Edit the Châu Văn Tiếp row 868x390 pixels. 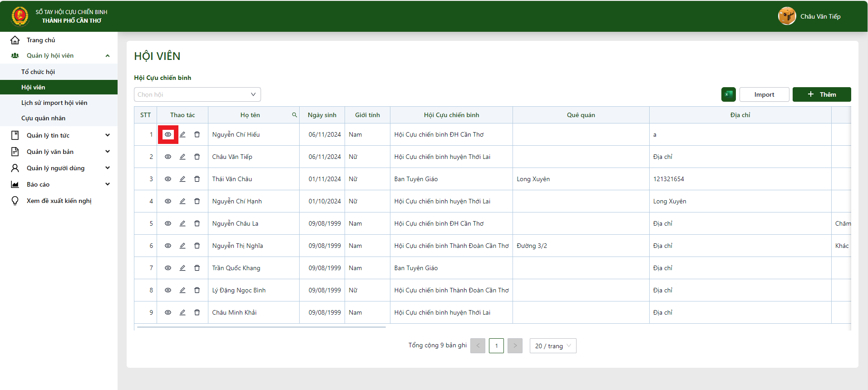coord(182,157)
